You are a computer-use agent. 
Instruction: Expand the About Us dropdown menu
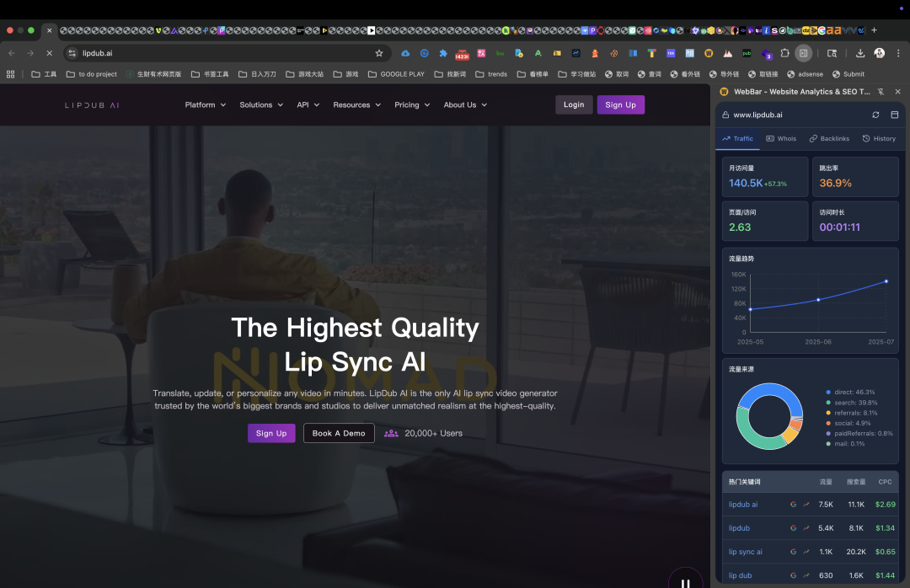(x=465, y=105)
